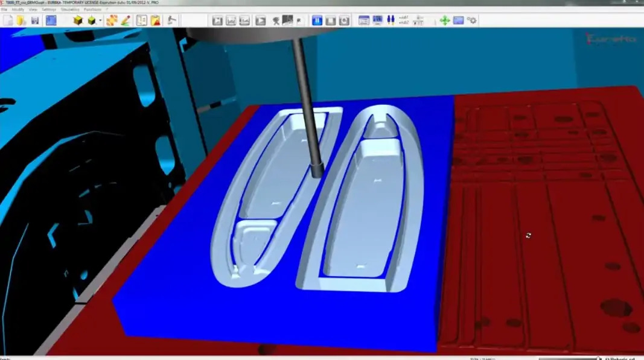Click the new document icon
644x360 pixels.
(8, 20)
